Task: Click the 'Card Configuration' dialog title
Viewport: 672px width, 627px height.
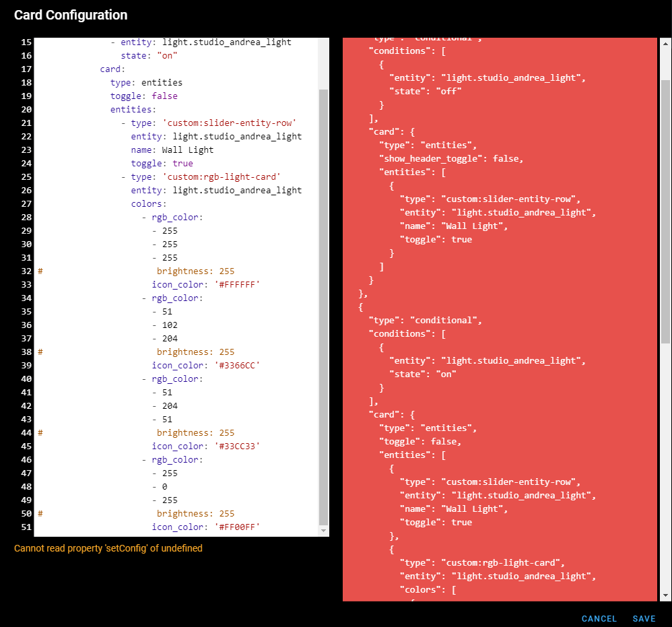Action: tap(71, 15)
